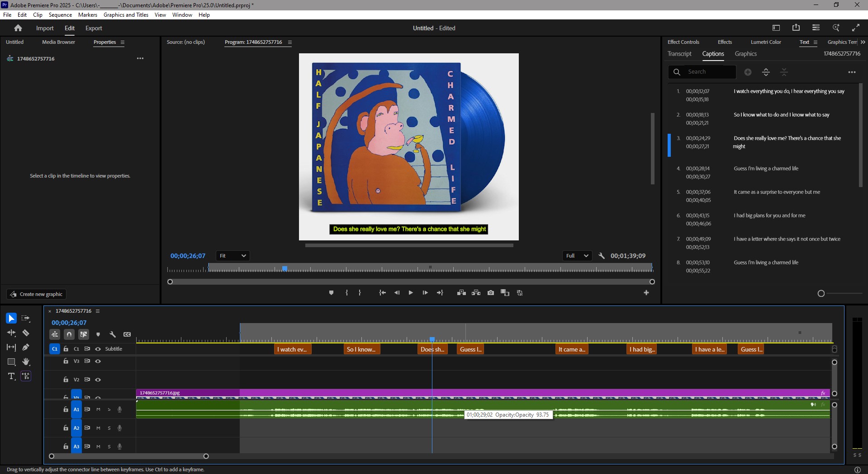Image resolution: width=868 pixels, height=474 pixels.
Task: Open the Lumetri Color panel tab
Action: click(x=766, y=42)
